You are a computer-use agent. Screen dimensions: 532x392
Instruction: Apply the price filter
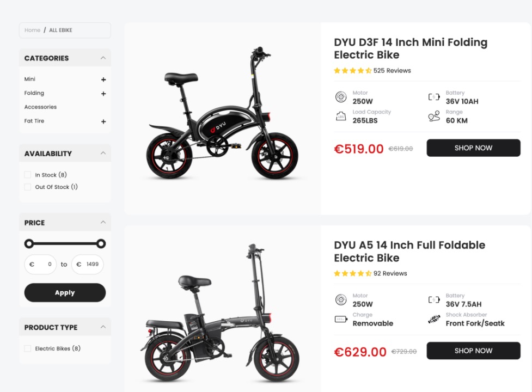(65, 292)
